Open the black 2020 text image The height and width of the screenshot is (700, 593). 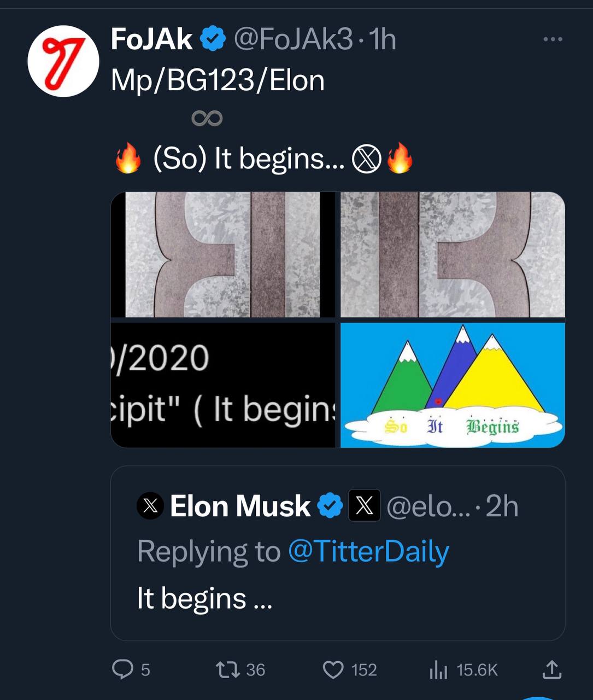223,385
